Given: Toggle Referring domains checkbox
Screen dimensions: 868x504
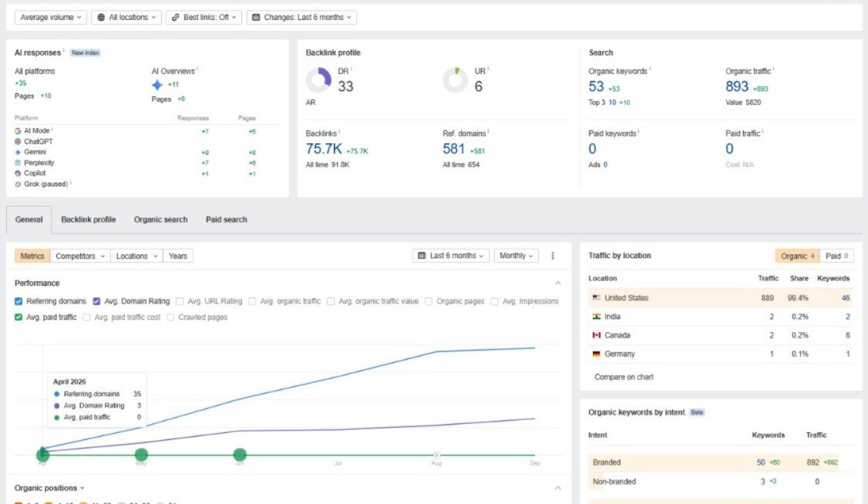Looking at the screenshot, I should coord(19,301).
